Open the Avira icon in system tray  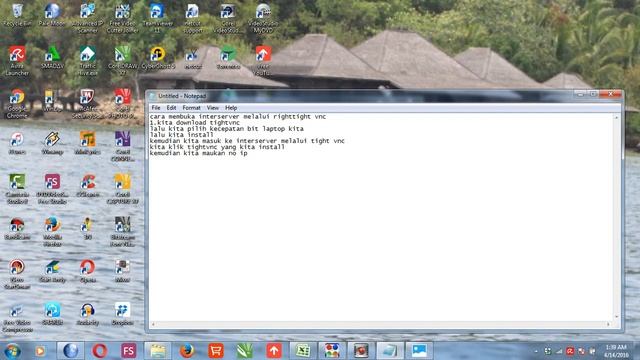pyautogui.click(x=570, y=351)
